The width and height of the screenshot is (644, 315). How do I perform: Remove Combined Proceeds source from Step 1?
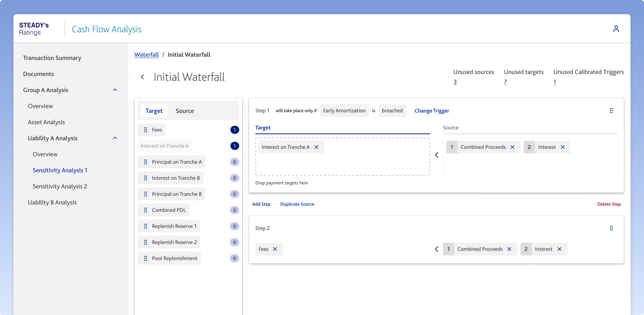click(x=512, y=147)
